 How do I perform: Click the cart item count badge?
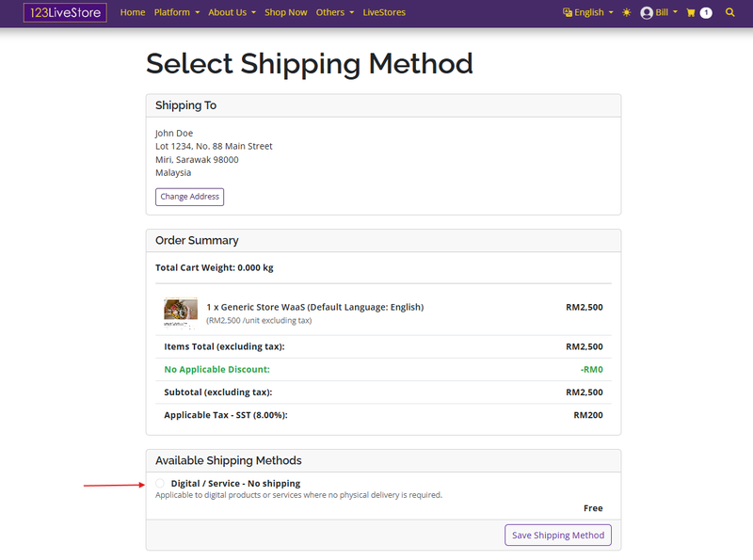[706, 13]
